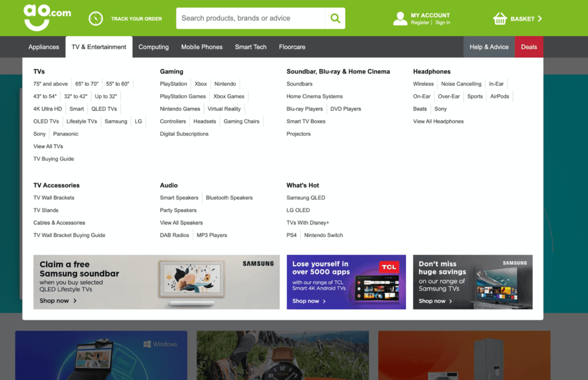Open Cables & Accessories link
Image resolution: width=588 pixels, height=380 pixels.
[59, 222]
